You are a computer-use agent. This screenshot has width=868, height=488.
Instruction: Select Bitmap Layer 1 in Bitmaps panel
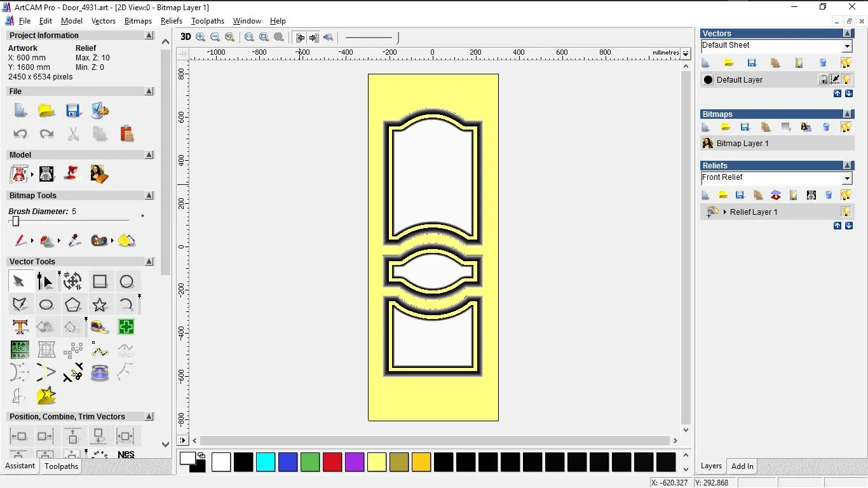click(x=742, y=144)
